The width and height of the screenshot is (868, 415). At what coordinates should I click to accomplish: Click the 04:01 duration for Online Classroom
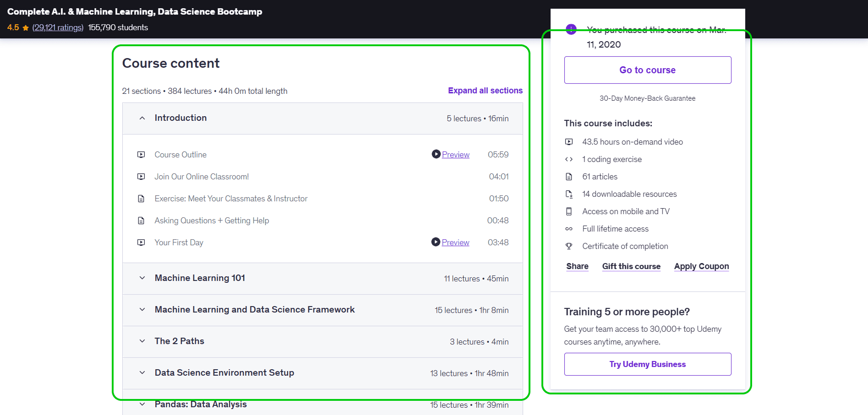(498, 177)
